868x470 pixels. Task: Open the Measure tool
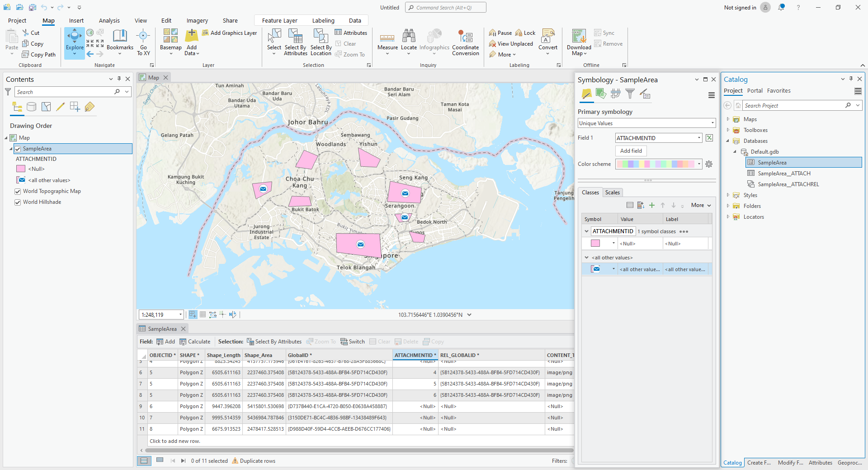[x=387, y=42]
